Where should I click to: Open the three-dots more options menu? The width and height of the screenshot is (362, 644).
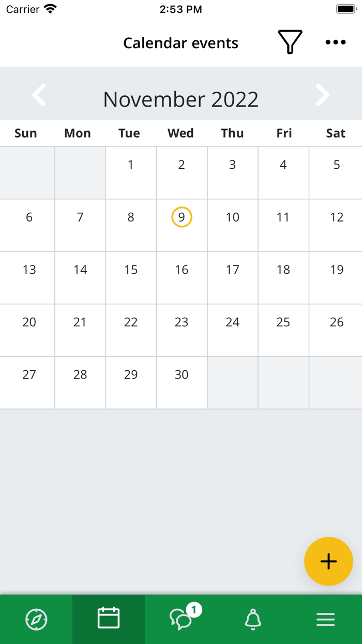336,42
